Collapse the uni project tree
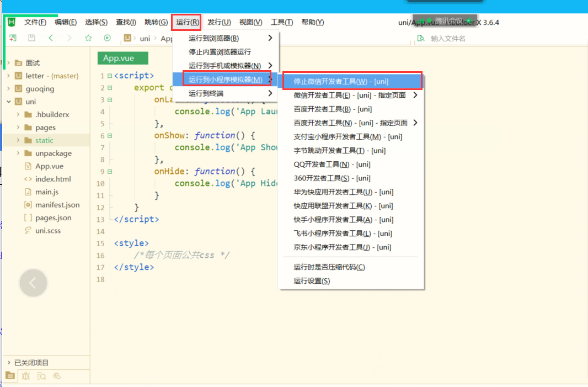588x387 pixels. point(9,102)
